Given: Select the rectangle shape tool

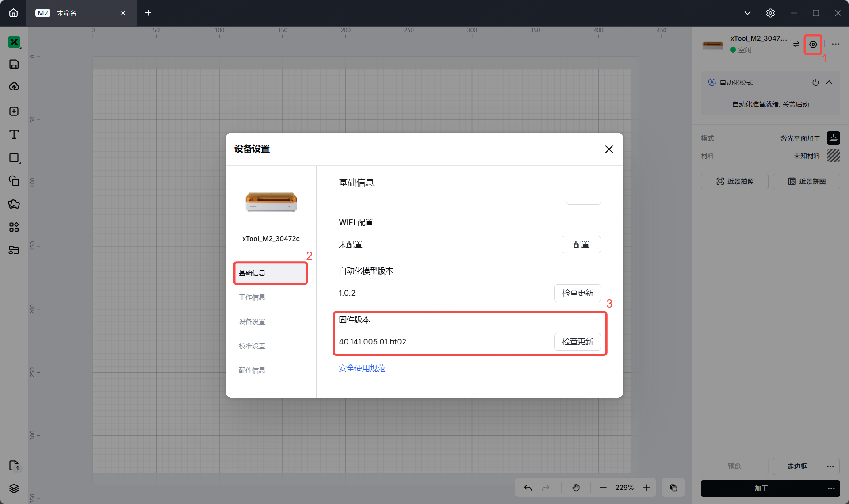Looking at the screenshot, I should [x=15, y=158].
